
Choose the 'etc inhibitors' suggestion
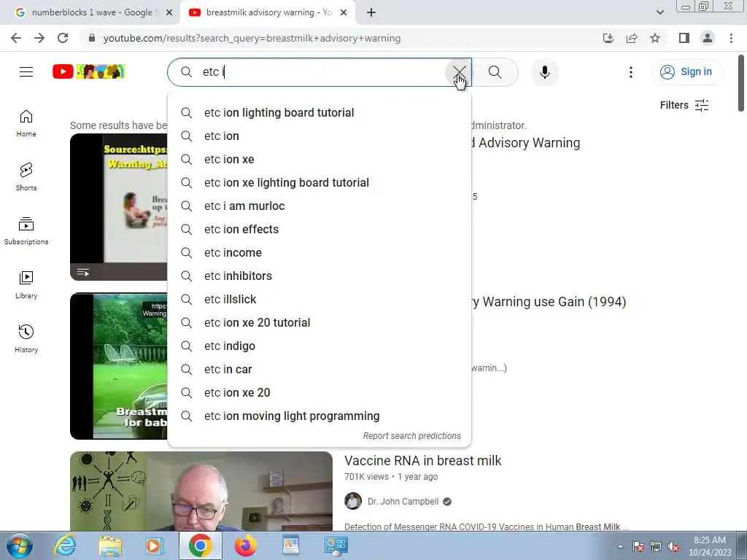point(320,276)
